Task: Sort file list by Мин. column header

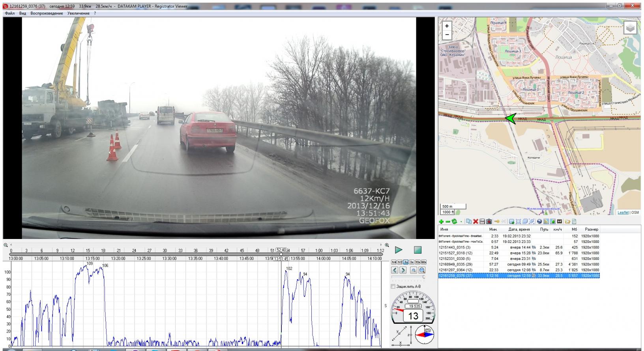Action: tap(492, 229)
